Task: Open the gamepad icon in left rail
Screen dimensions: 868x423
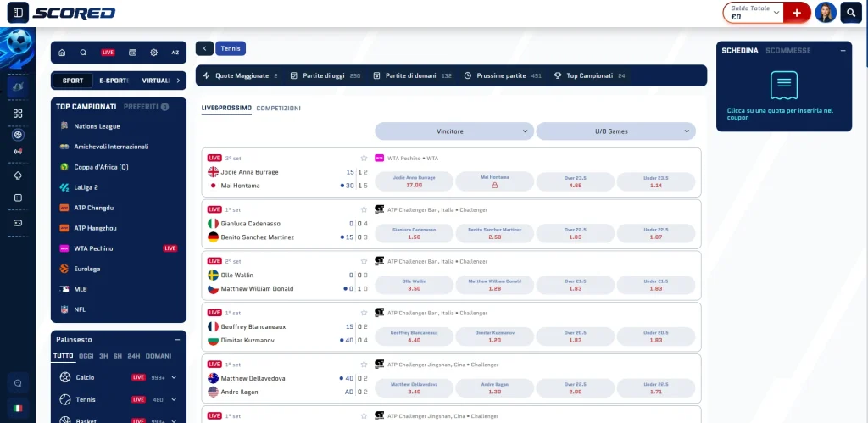Action: click(18, 223)
